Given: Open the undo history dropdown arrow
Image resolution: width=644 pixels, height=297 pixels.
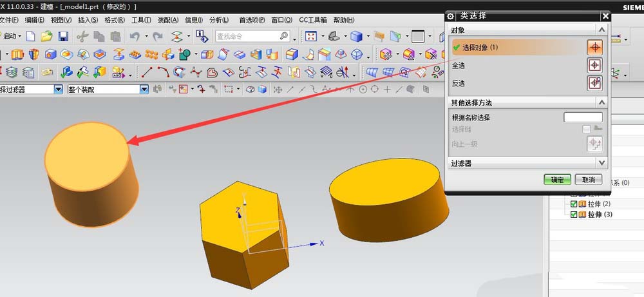Looking at the screenshot, I should (x=146, y=37).
